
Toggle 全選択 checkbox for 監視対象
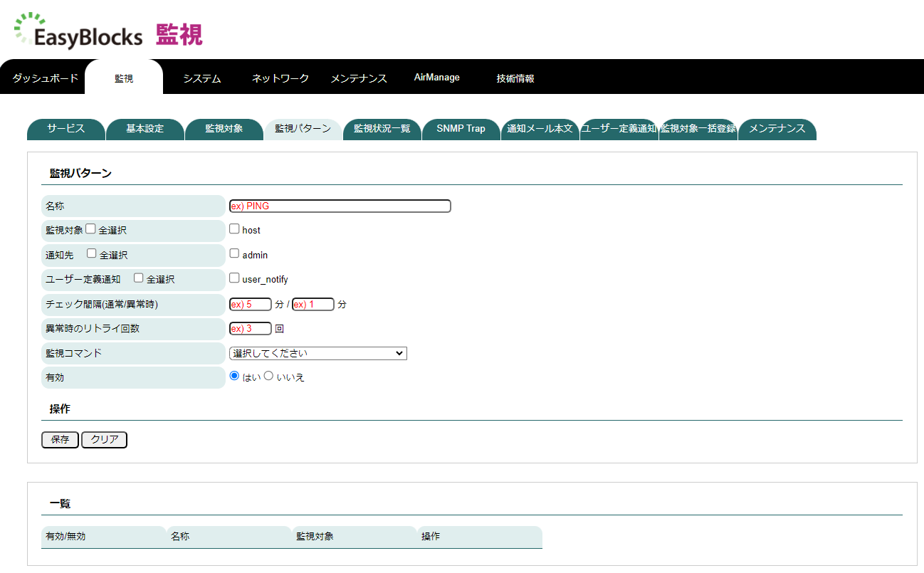tap(90, 229)
